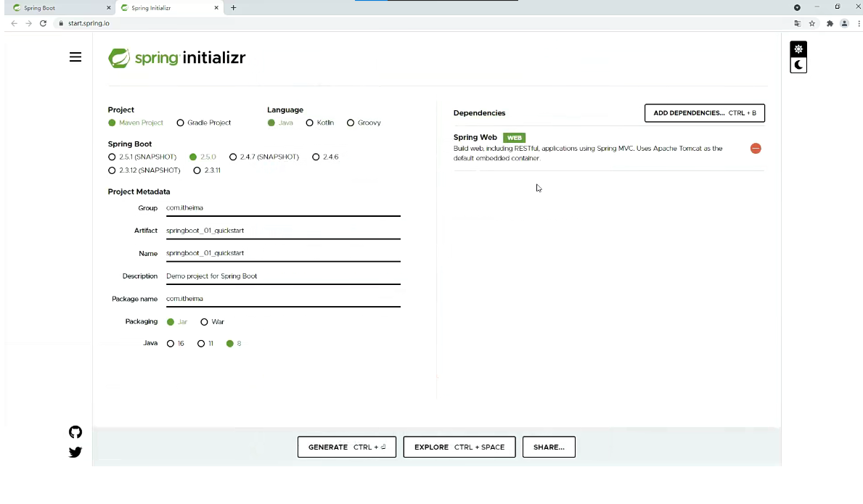
Task: Close the Spring Initializr tab
Action: point(216,8)
